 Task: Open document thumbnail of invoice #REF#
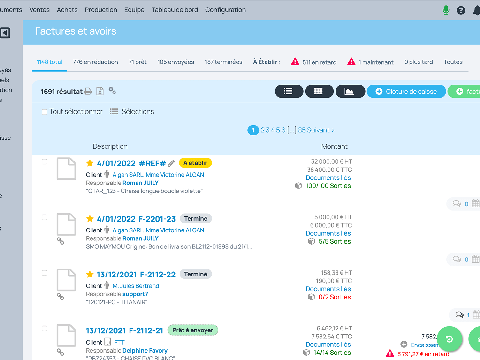pyautogui.click(x=66, y=169)
